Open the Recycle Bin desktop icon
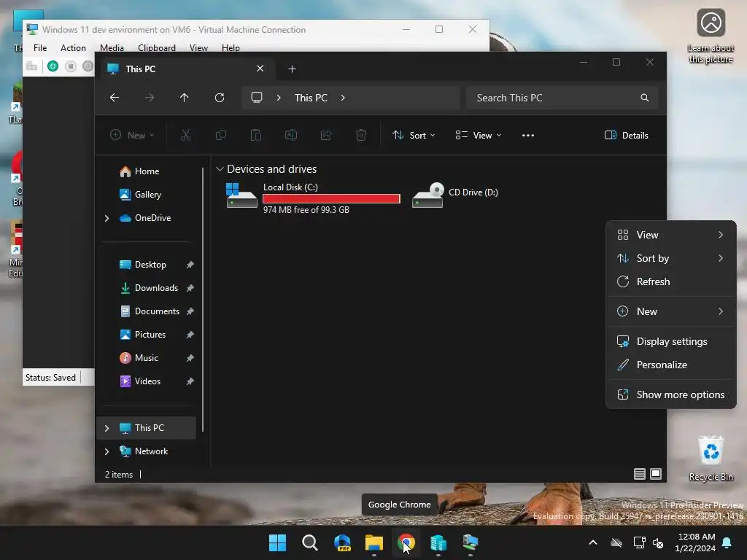This screenshot has height=560, width=747. click(711, 458)
